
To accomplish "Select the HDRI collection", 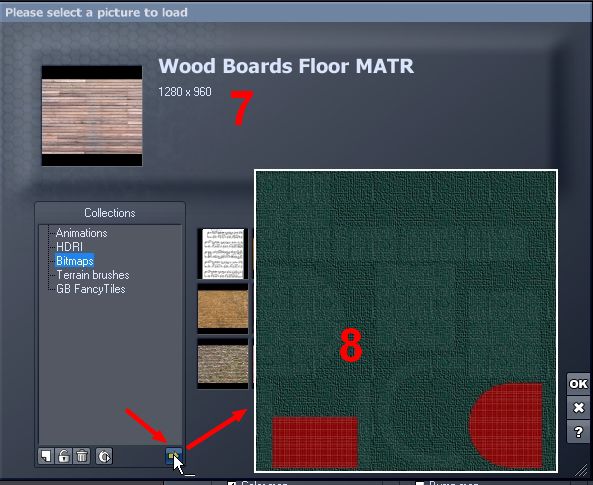I will 69,247.
